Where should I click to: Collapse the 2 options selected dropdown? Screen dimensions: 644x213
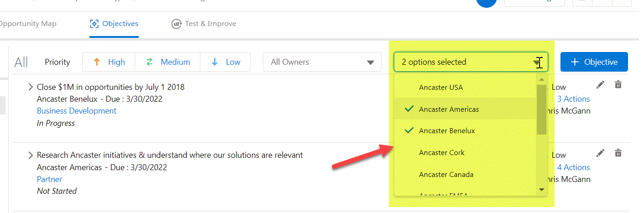tap(471, 62)
